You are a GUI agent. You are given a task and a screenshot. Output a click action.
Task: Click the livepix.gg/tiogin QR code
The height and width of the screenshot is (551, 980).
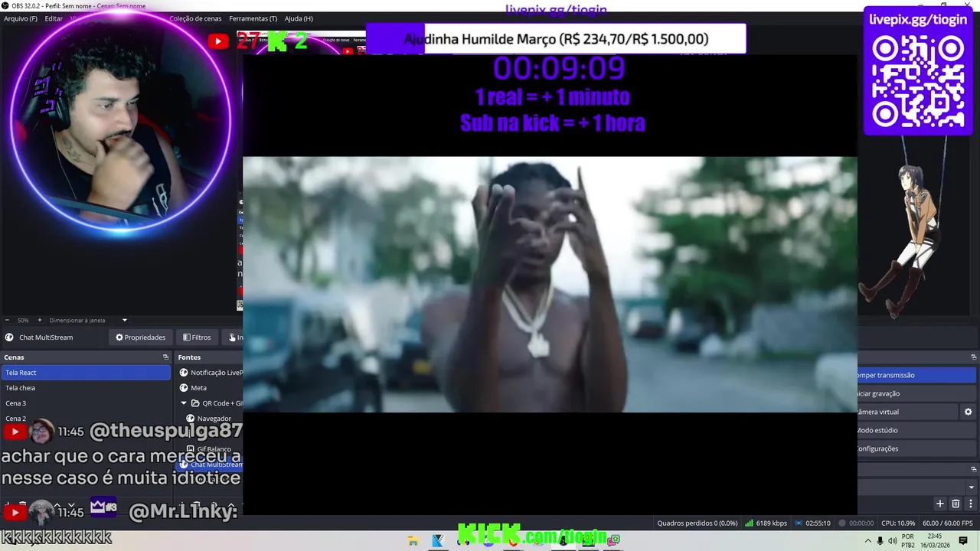coord(918,82)
